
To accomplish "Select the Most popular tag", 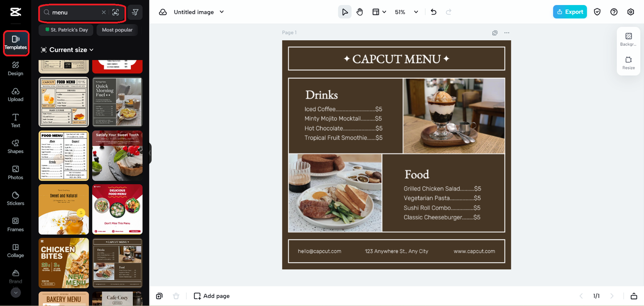I will [117, 30].
